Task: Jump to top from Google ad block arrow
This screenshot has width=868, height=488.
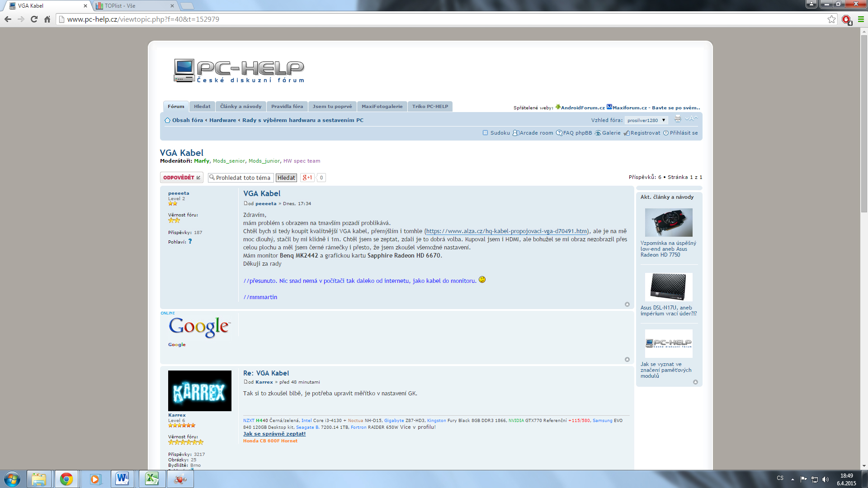Action: 627,359
